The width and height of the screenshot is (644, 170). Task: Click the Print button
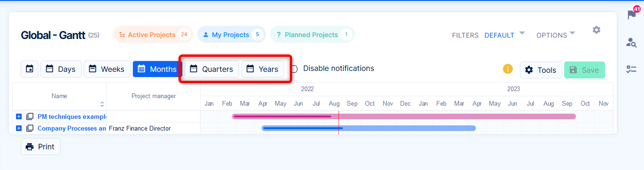40,147
